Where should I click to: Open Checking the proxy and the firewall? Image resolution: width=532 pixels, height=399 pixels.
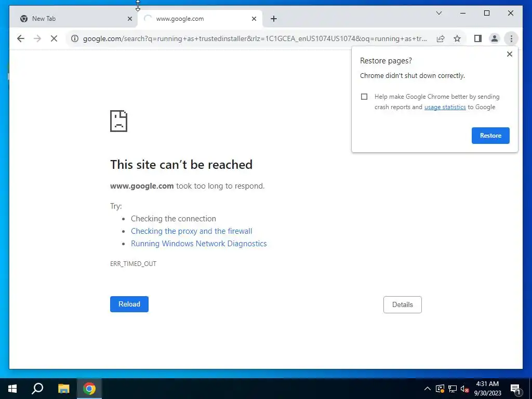point(191,231)
